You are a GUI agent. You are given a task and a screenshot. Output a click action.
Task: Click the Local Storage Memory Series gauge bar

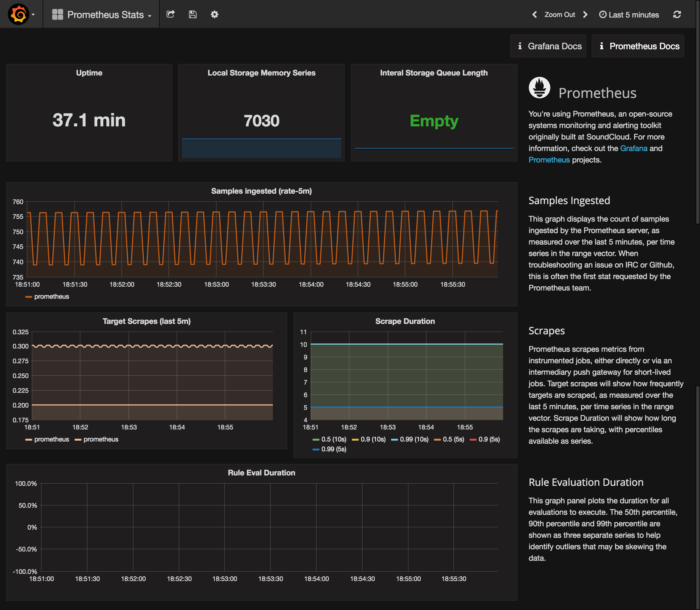[261, 148]
